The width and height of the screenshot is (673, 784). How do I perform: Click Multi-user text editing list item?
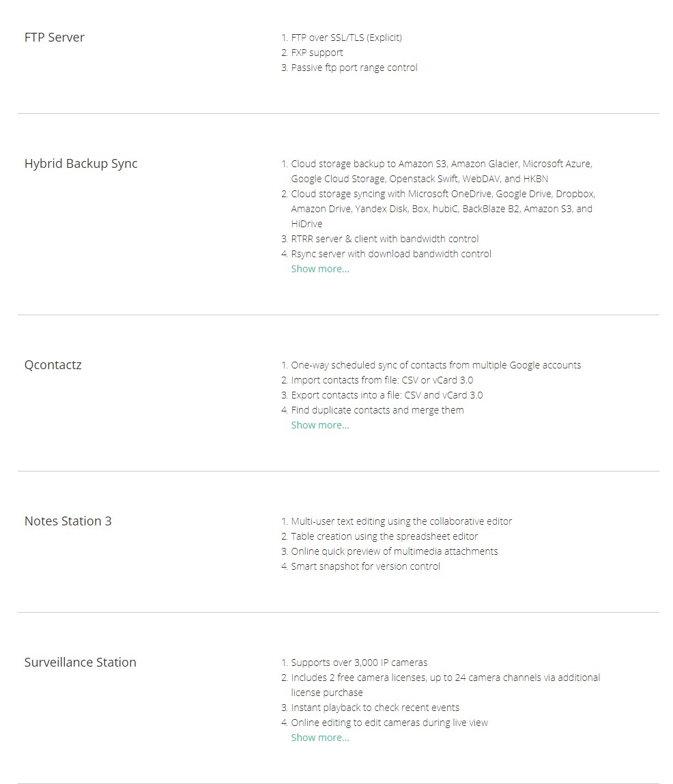[x=401, y=521]
